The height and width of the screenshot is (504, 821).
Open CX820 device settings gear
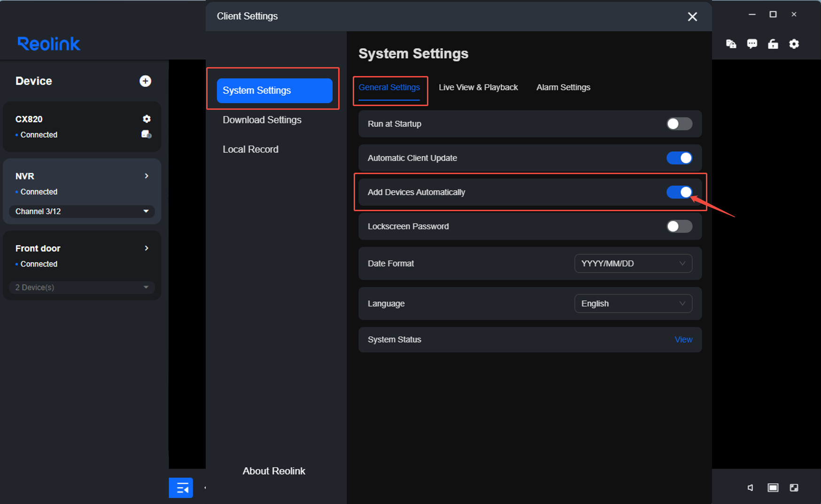tap(147, 119)
